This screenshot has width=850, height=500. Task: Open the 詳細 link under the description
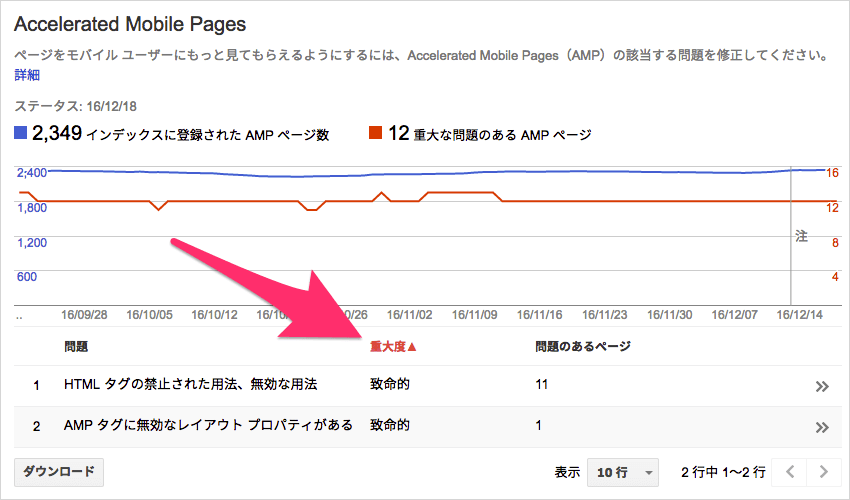[27, 75]
